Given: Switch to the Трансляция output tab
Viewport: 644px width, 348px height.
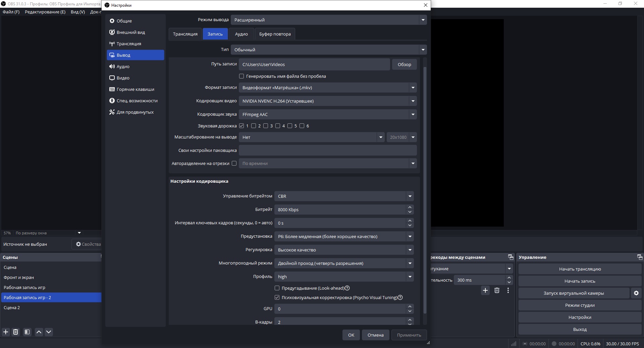Looking at the screenshot, I should tap(185, 34).
